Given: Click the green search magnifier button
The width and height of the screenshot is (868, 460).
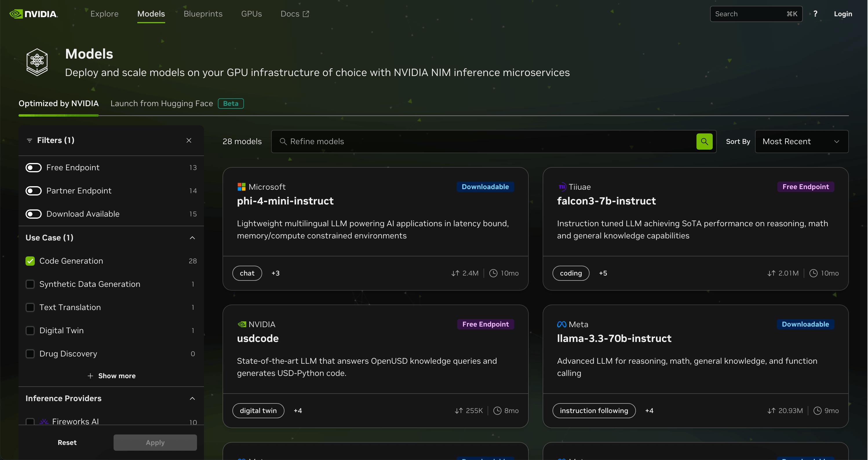Looking at the screenshot, I should (704, 141).
